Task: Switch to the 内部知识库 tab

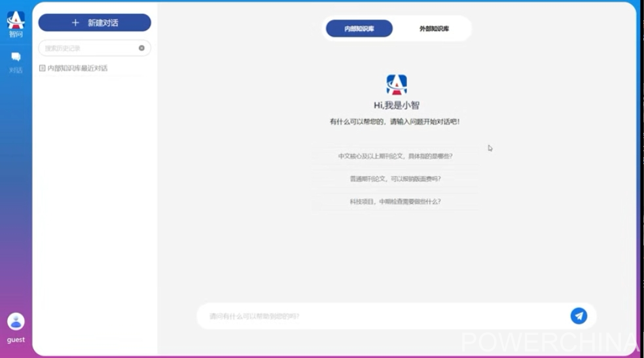Action: (359, 29)
